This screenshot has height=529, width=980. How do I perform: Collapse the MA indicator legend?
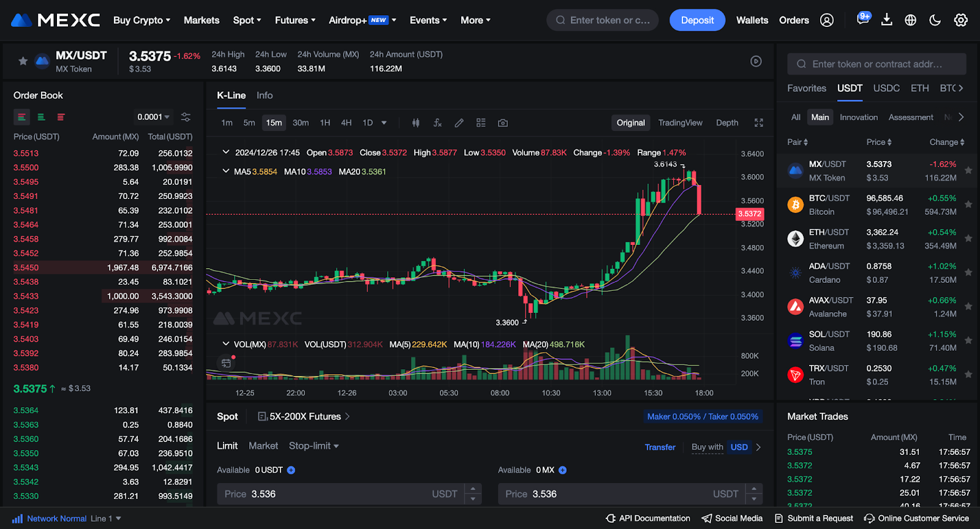click(225, 171)
